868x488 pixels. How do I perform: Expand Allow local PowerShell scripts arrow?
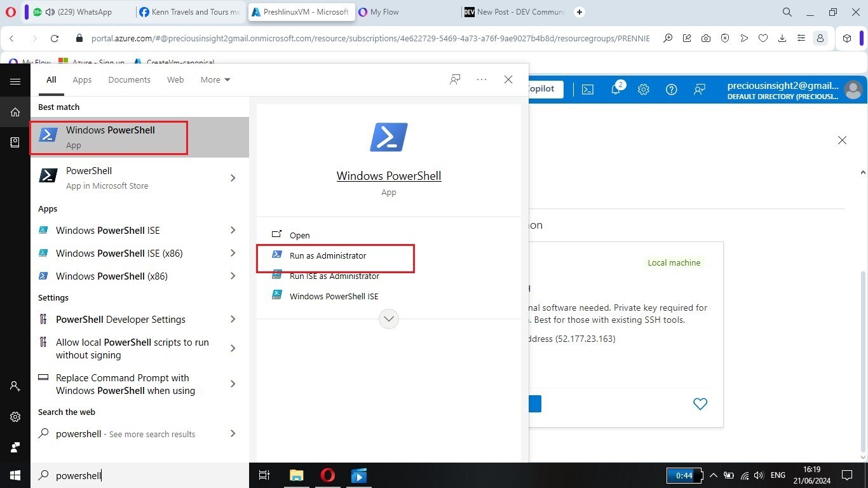[x=233, y=348]
